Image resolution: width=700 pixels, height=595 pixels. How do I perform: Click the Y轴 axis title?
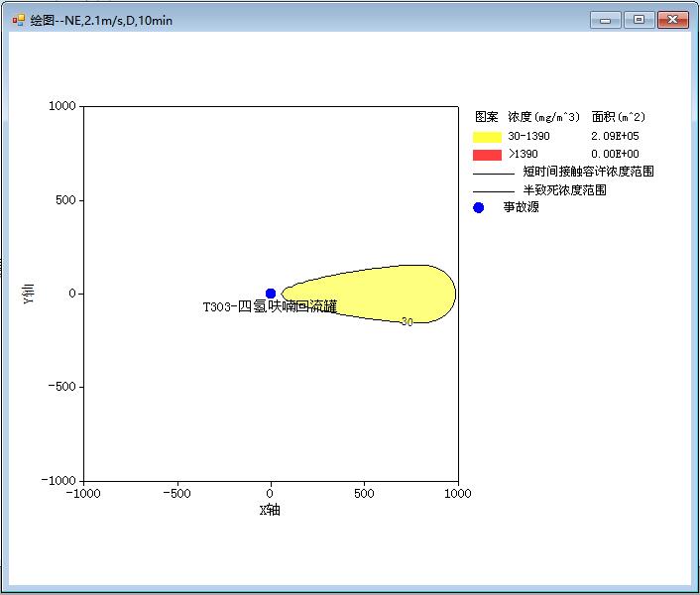pos(28,293)
